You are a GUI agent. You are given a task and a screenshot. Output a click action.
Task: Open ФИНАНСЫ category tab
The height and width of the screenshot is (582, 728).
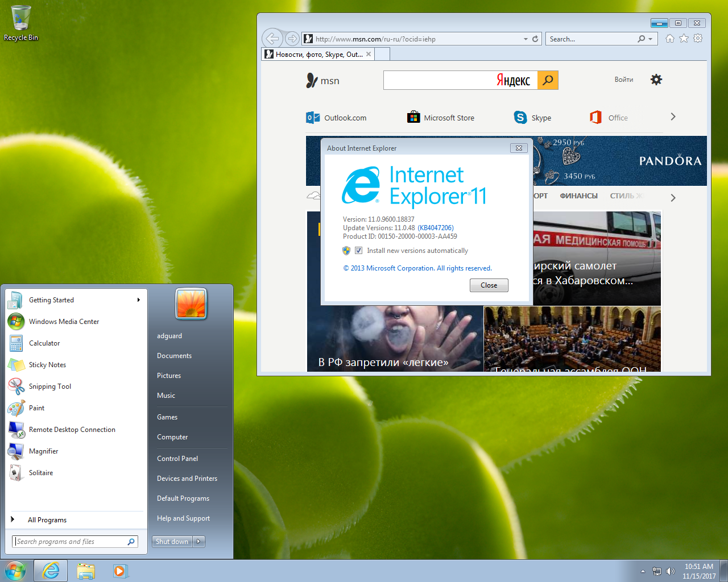point(578,196)
